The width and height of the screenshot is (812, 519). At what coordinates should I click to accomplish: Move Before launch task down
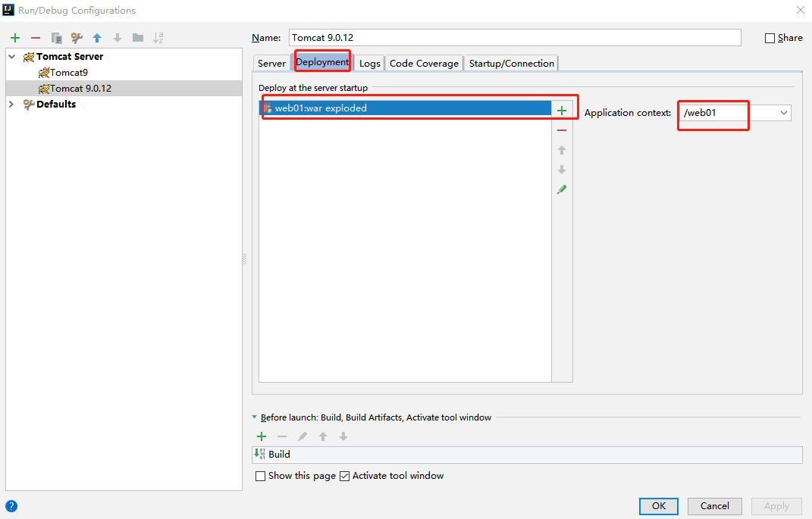pyautogui.click(x=343, y=436)
